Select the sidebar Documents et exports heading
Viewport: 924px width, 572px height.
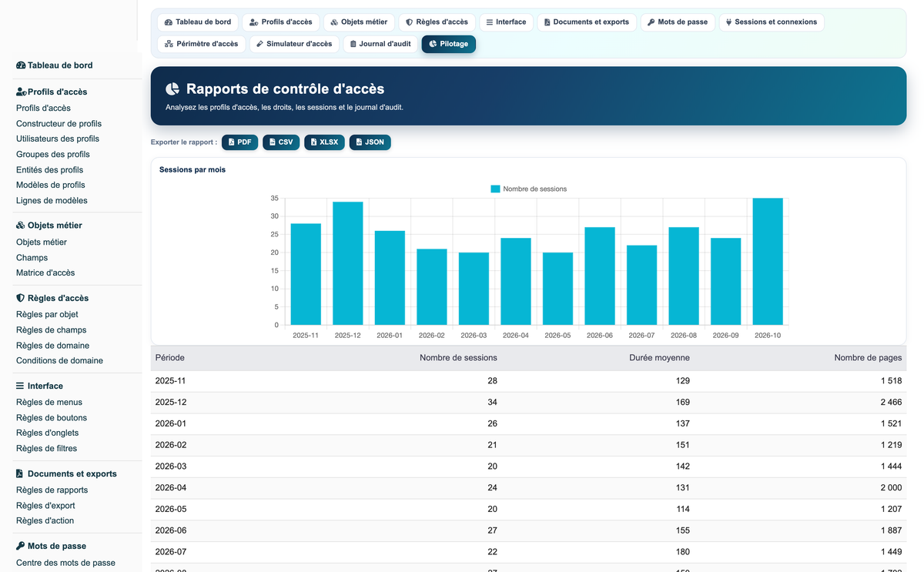click(x=66, y=473)
